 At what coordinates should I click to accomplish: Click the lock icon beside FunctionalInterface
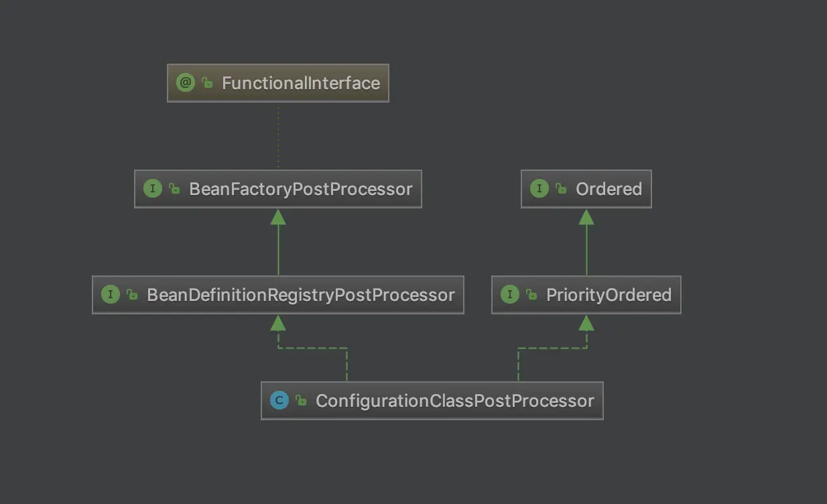[x=208, y=83]
